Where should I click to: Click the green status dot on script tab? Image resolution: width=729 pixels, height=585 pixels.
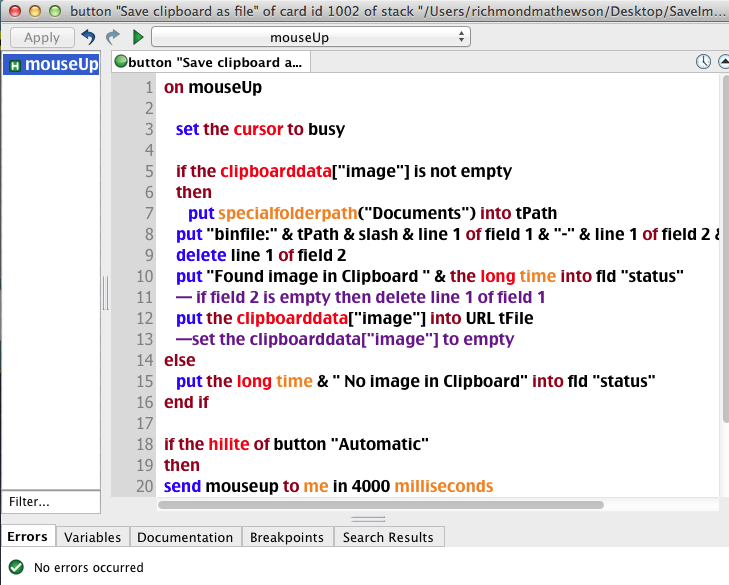pos(121,62)
